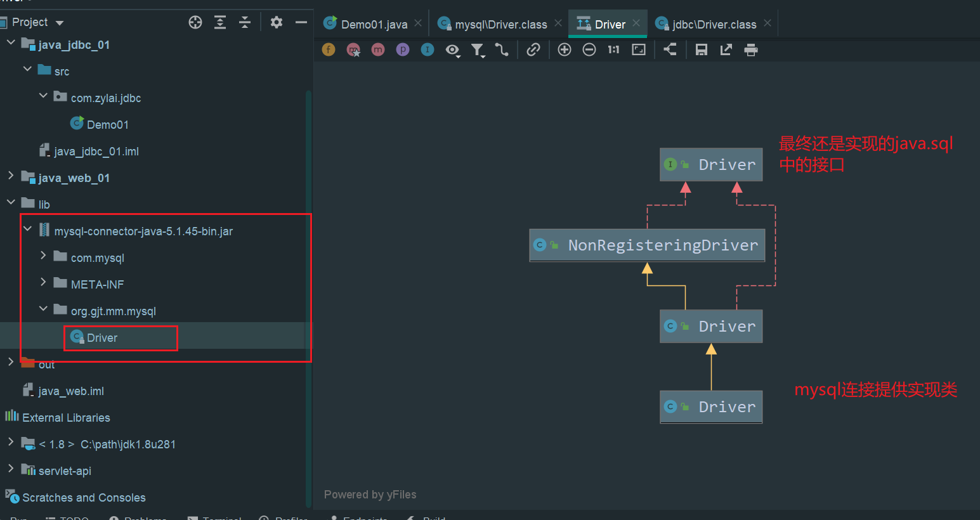980x520 pixels.
Task: Zoom in on the diagram
Action: click(565, 49)
